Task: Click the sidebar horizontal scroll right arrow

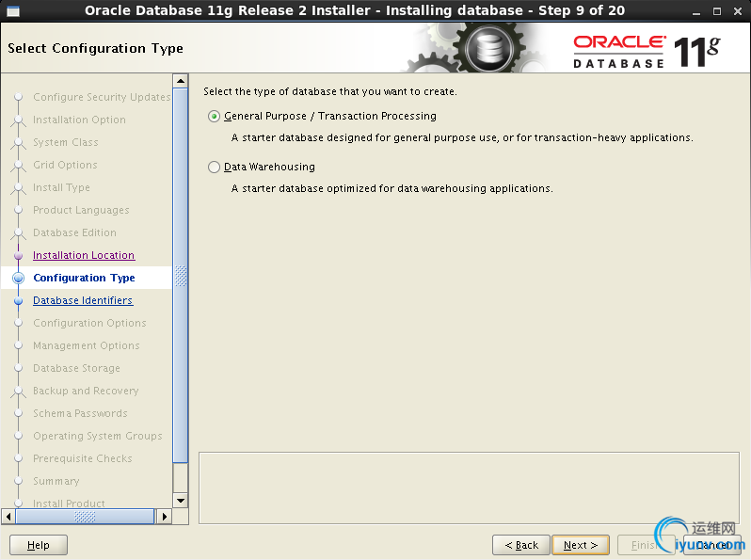Action: click(165, 517)
